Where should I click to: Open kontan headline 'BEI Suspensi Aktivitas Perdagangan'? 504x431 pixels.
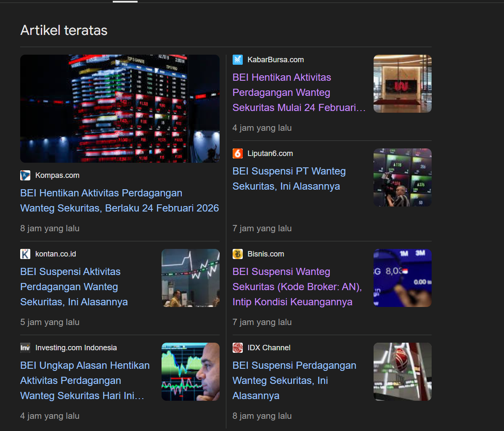[74, 286]
